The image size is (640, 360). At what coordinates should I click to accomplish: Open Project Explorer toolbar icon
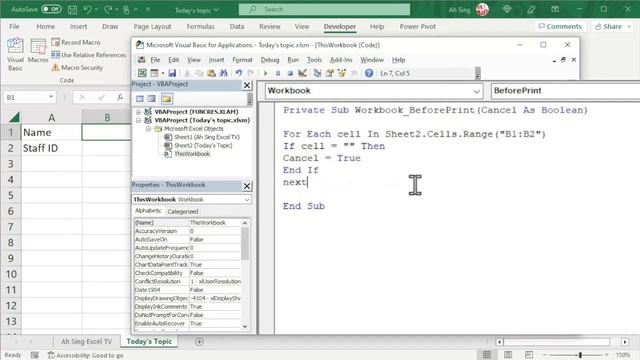tap(317, 73)
